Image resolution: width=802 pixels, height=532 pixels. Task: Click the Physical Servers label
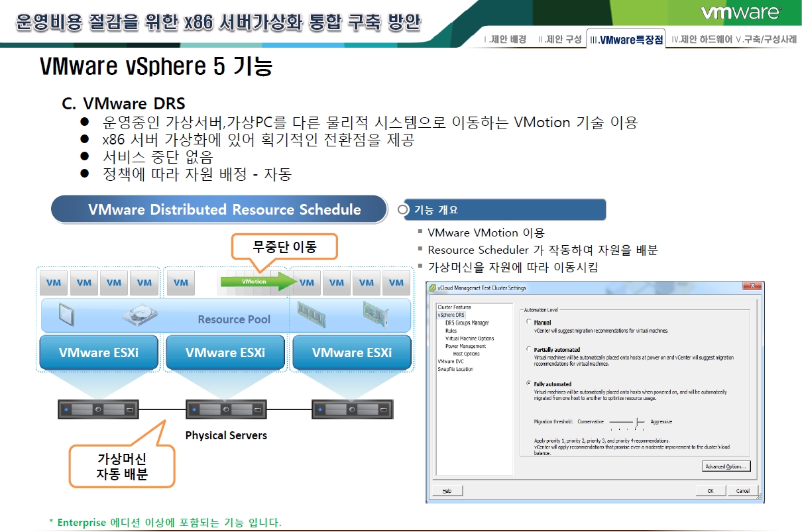click(226, 435)
